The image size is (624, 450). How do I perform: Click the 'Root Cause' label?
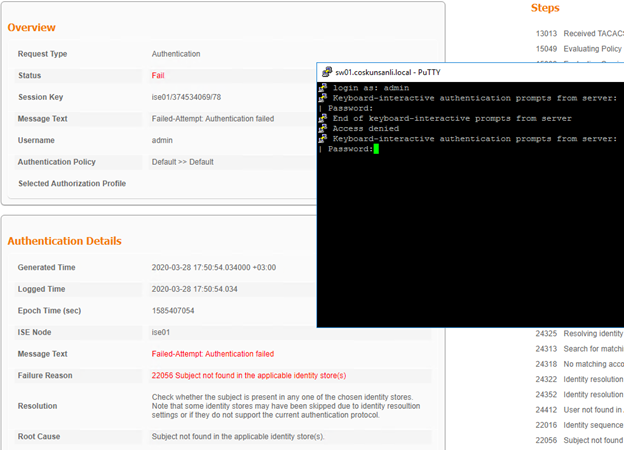[39, 436]
